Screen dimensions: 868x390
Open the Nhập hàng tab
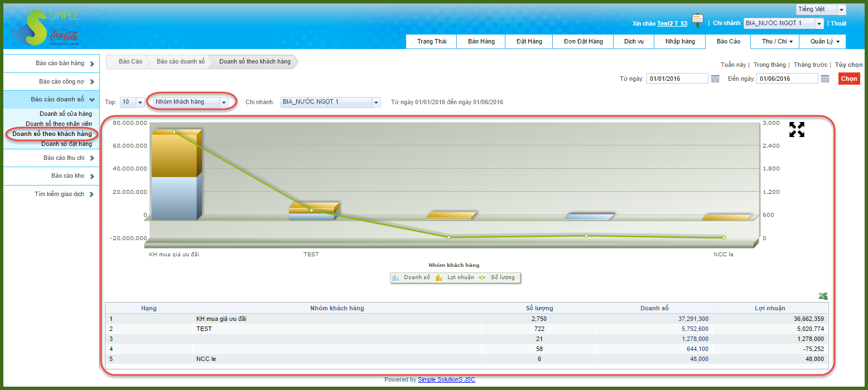pos(679,42)
